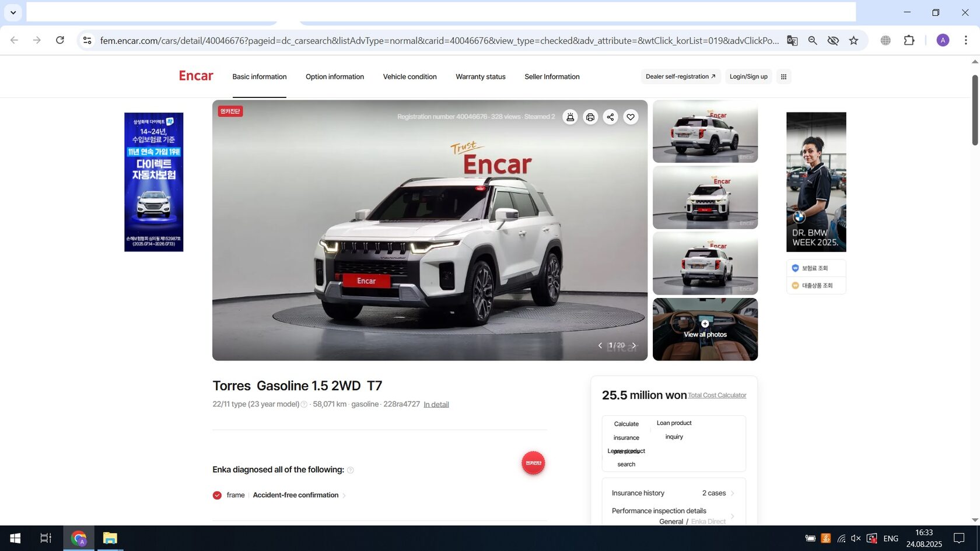The width and height of the screenshot is (980, 551).
Task: Click the report listing siren icon
Action: pos(570,117)
